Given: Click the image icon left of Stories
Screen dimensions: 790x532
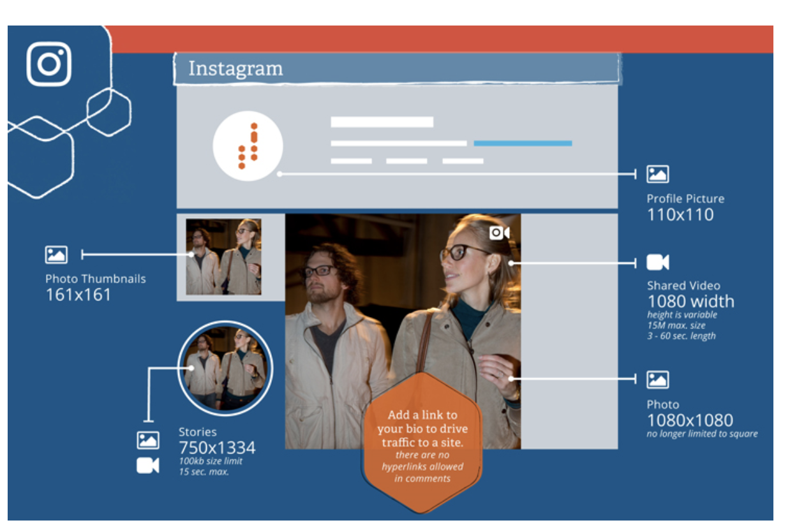Looking at the screenshot, I should point(148,440).
